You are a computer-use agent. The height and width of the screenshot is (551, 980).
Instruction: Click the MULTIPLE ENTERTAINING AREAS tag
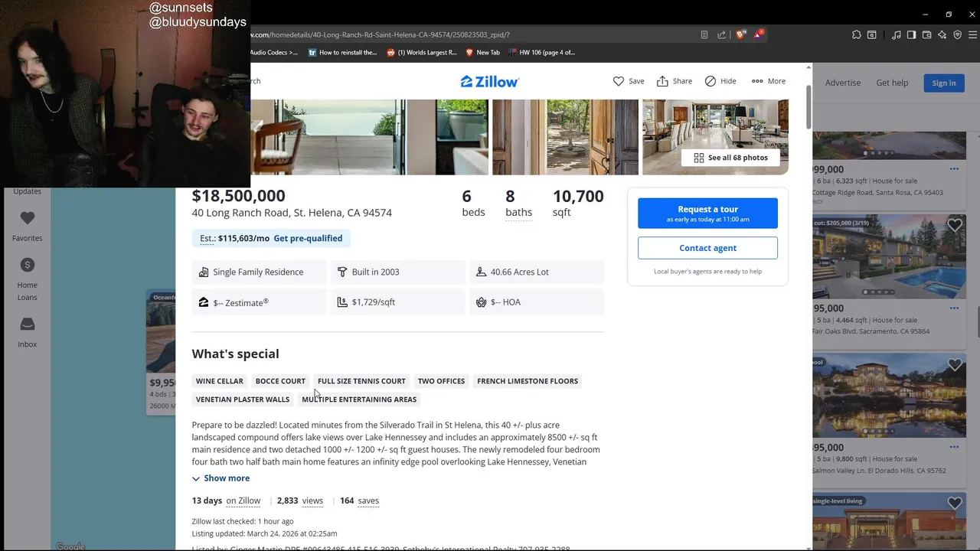[x=359, y=399]
